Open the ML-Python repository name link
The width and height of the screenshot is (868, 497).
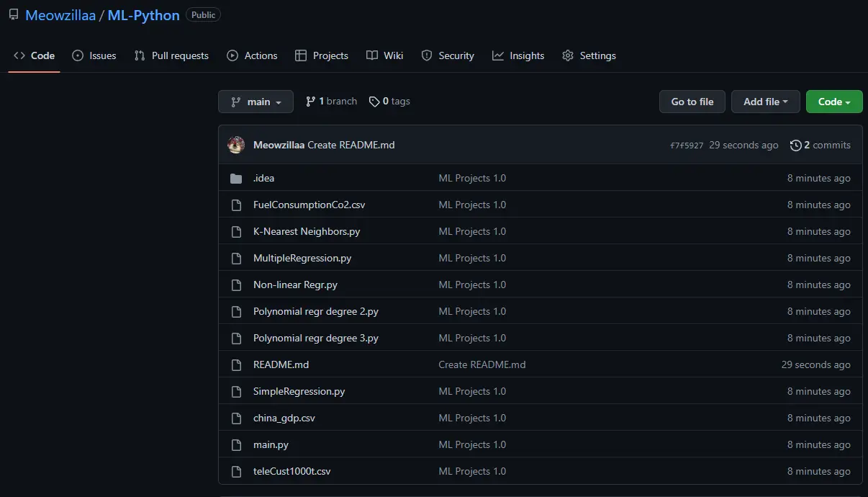point(144,15)
